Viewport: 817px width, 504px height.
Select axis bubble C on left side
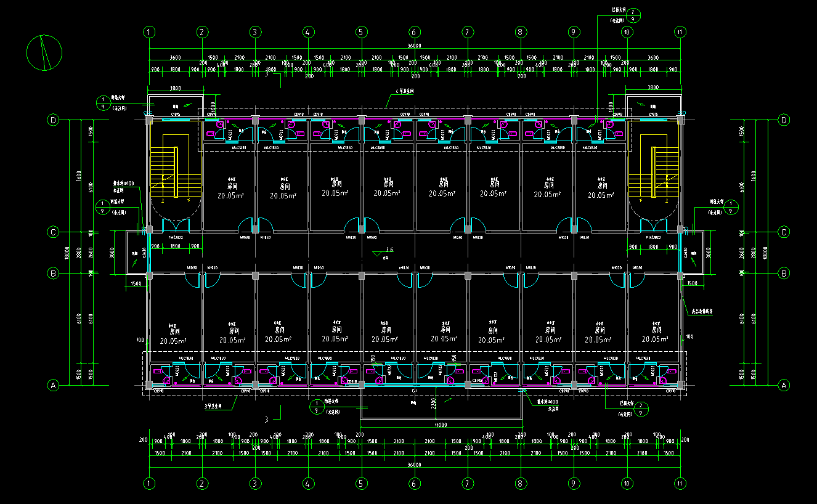click(x=54, y=232)
